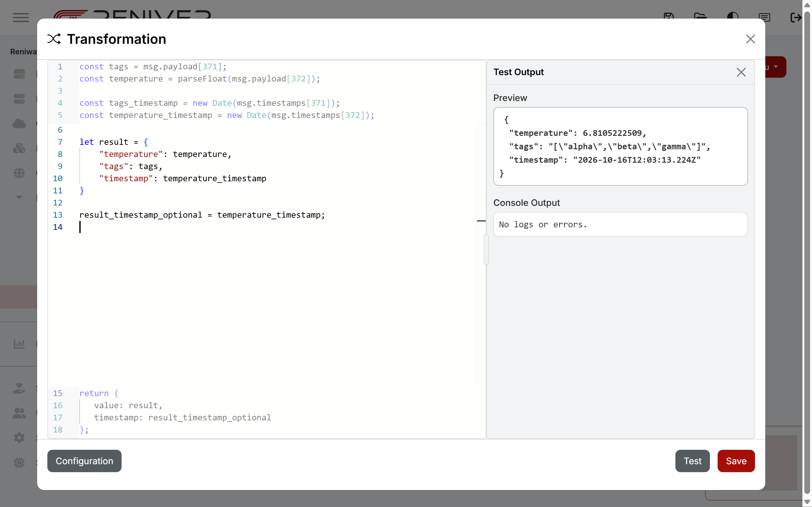Image resolution: width=812 pixels, height=507 pixels.
Task: Open the chart icon in sidebar
Action: tap(19, 344)
